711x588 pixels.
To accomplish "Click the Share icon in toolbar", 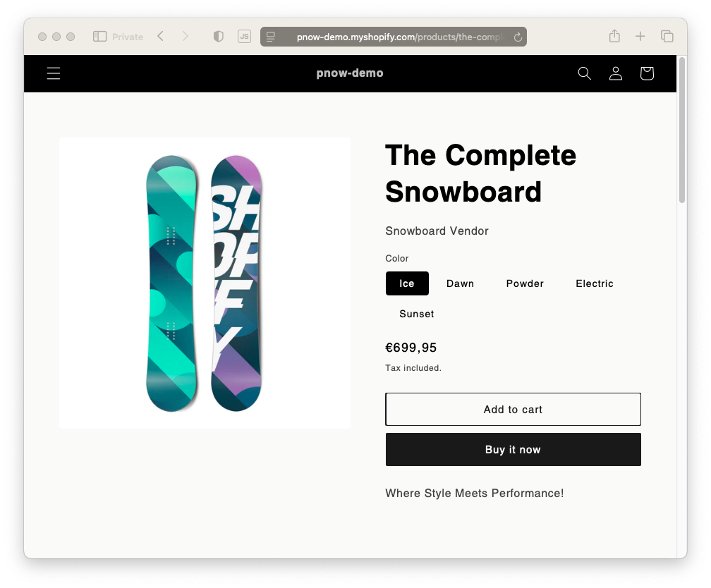I will [614, 36].
